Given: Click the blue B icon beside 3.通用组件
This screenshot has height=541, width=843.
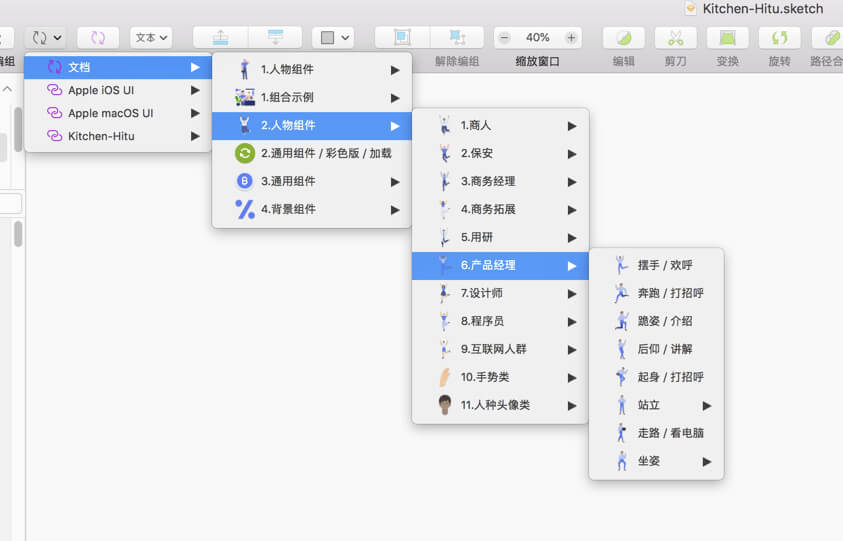Looking at the screenshot, I should click(x=245, y=181).
